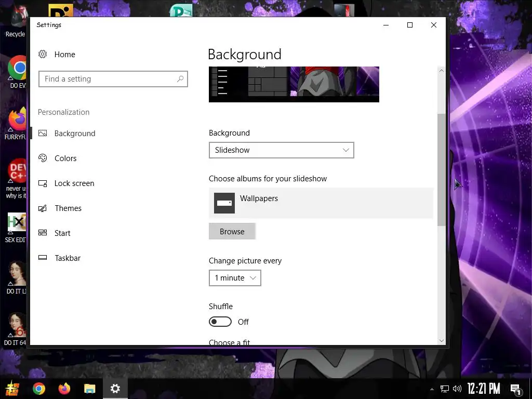Select the Wallpapers album entry
The height and width of the screenshot is (399, 532).
tap(321, 203)
